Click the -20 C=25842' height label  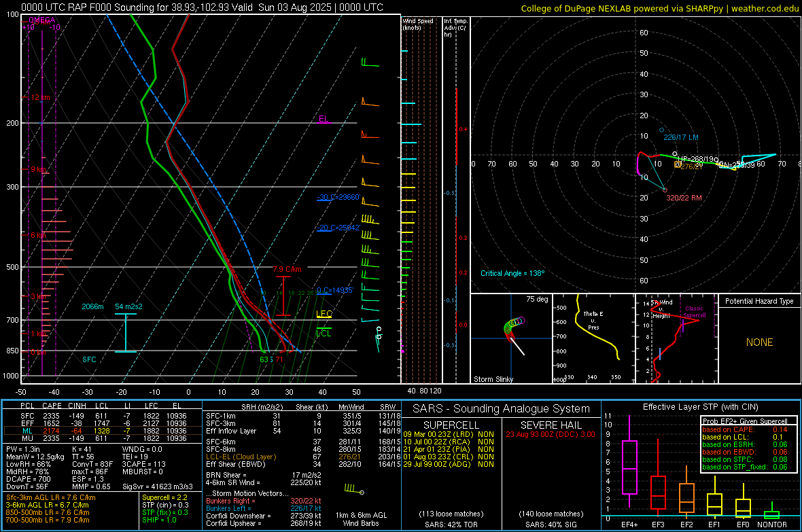coord(338,228)
